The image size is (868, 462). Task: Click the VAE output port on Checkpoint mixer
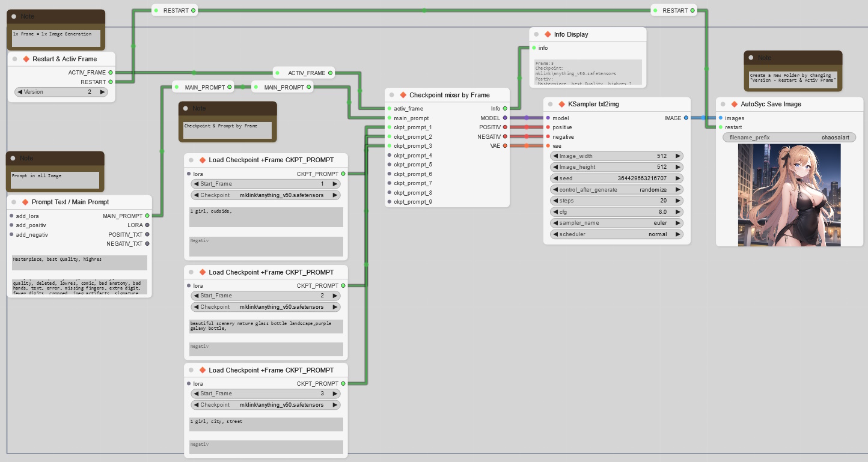(x=505, y=146)
